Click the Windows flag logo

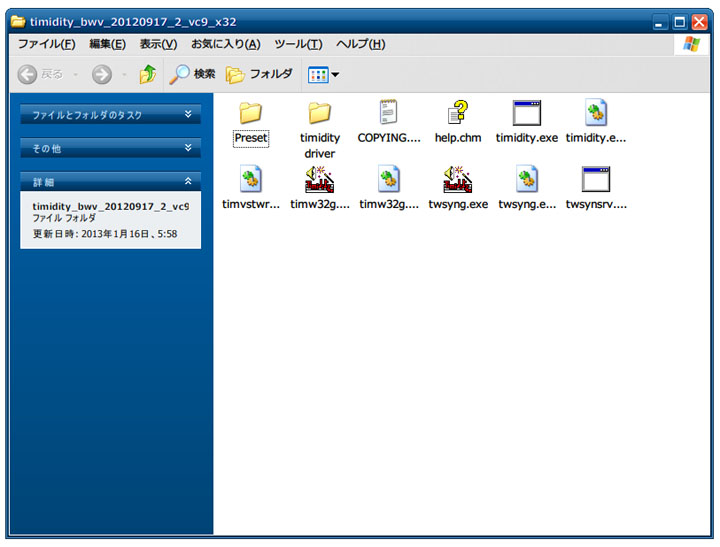tap(691, 45)
